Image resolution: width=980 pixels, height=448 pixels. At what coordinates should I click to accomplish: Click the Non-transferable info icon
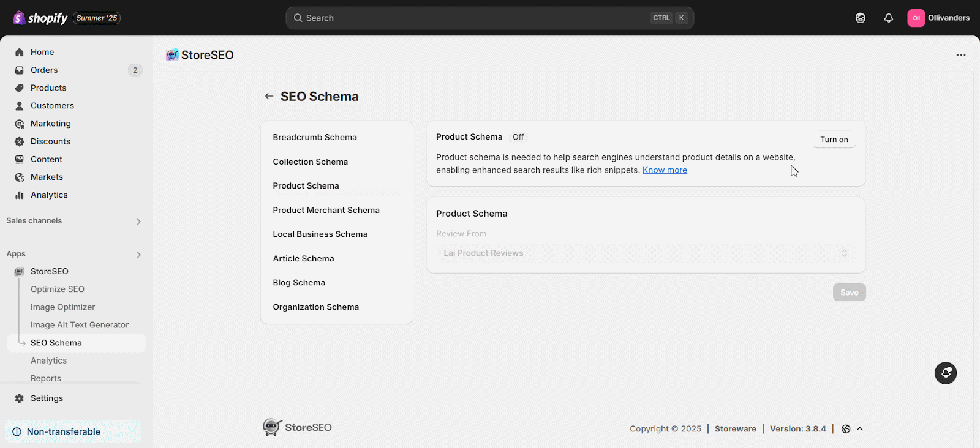(17, 431)
